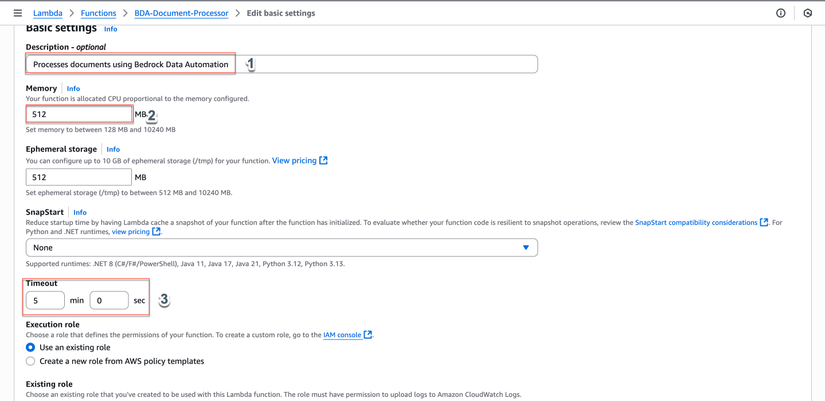Screen dimensions: 825x401
Task: Click external link icon after IAM console
Action: [x=368, y=335]
